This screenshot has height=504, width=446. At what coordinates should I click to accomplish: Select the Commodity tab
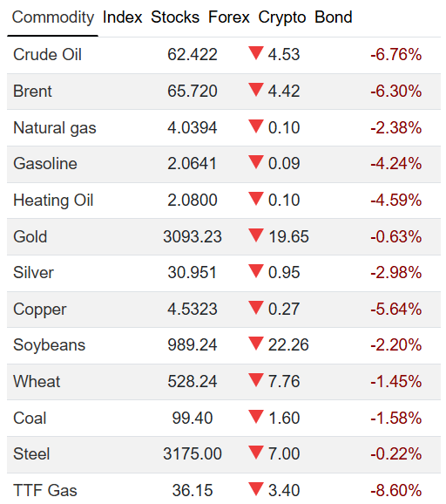click(x=53, y=17)
